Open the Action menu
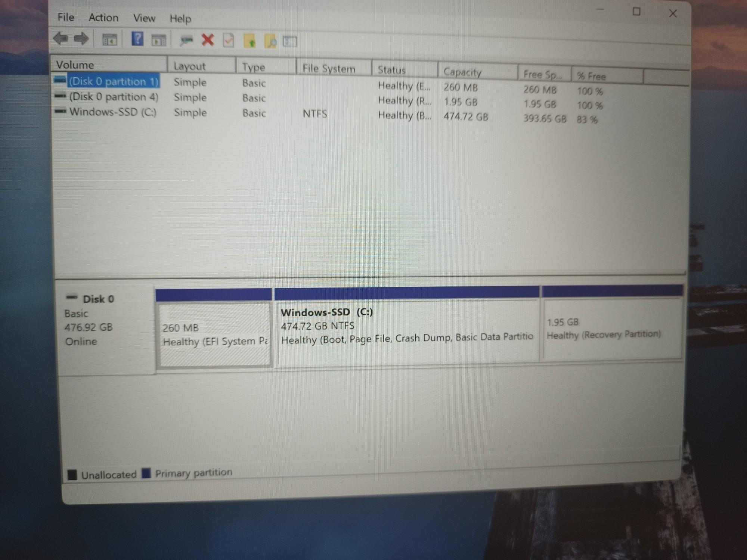 click(x=103, y=18)
